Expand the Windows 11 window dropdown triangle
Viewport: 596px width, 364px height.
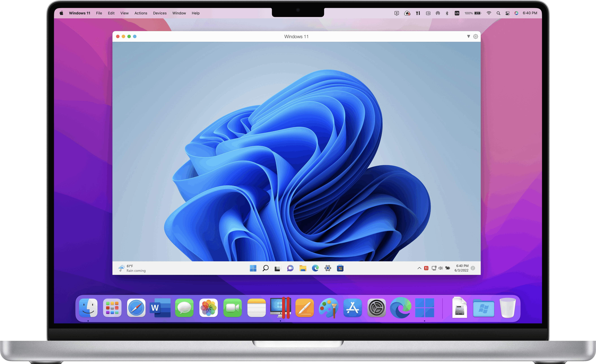[468, 37]
